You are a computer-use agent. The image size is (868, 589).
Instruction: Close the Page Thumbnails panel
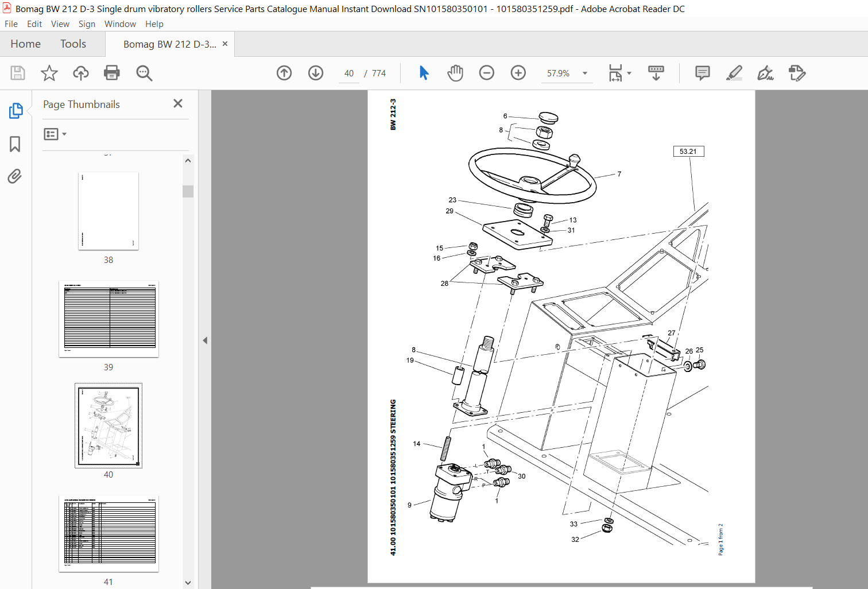point(178,103)
